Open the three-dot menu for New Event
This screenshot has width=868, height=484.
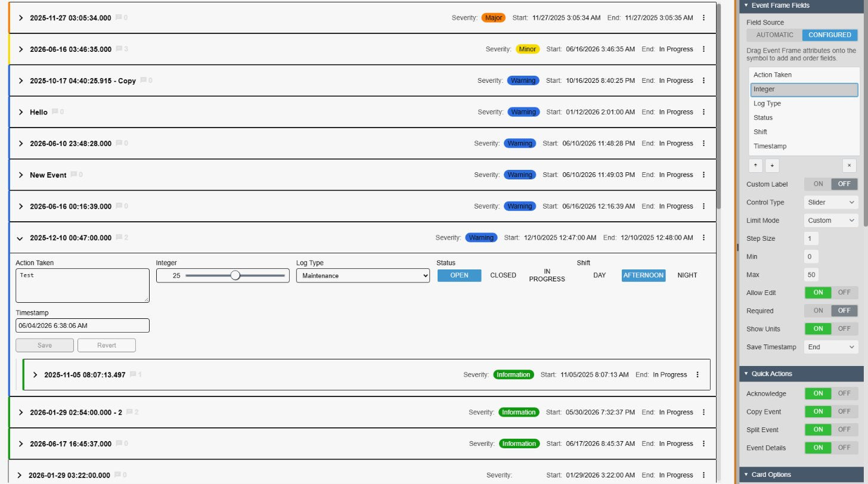(x=703, y=175)
